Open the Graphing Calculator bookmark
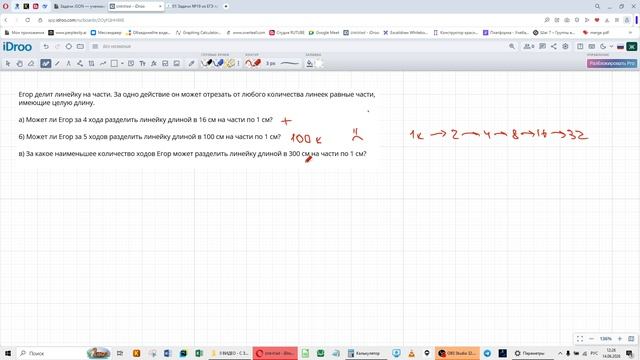Screen dimensions: 640x360 [x=199, y=33]
